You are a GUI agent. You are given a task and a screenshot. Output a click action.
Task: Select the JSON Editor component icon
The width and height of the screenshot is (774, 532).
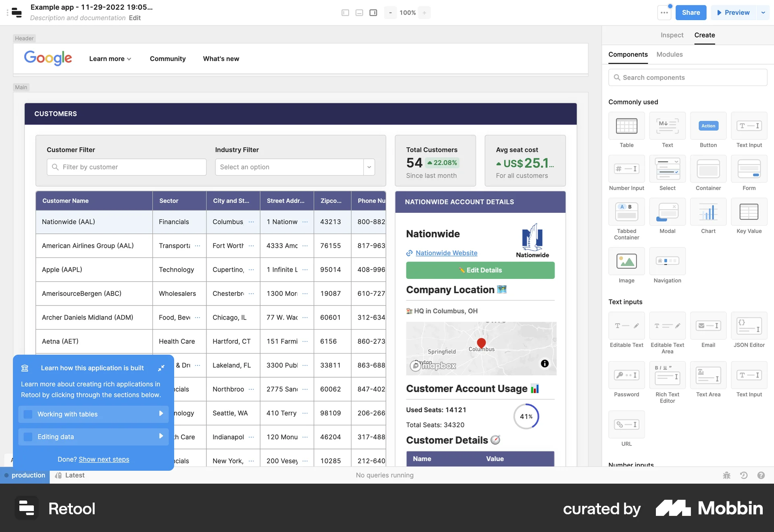[749, 326]
